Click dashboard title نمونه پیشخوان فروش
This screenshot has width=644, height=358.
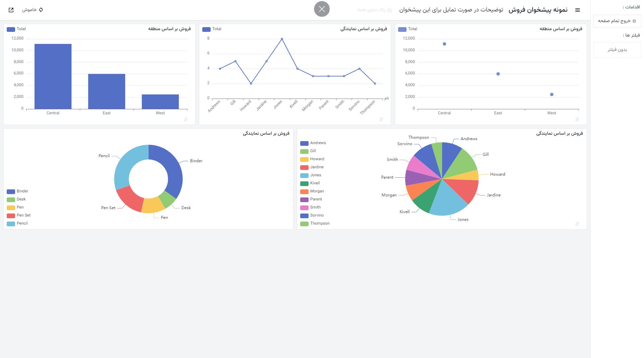point(538,10)
